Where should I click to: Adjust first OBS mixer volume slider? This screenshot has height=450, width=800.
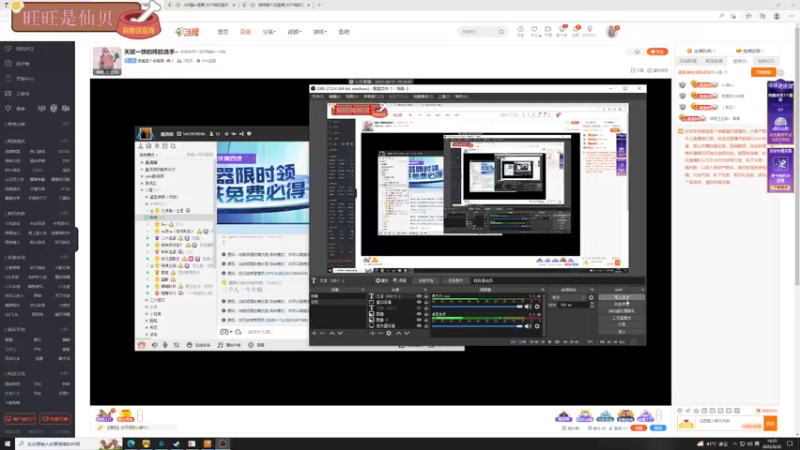pos(478,307)
